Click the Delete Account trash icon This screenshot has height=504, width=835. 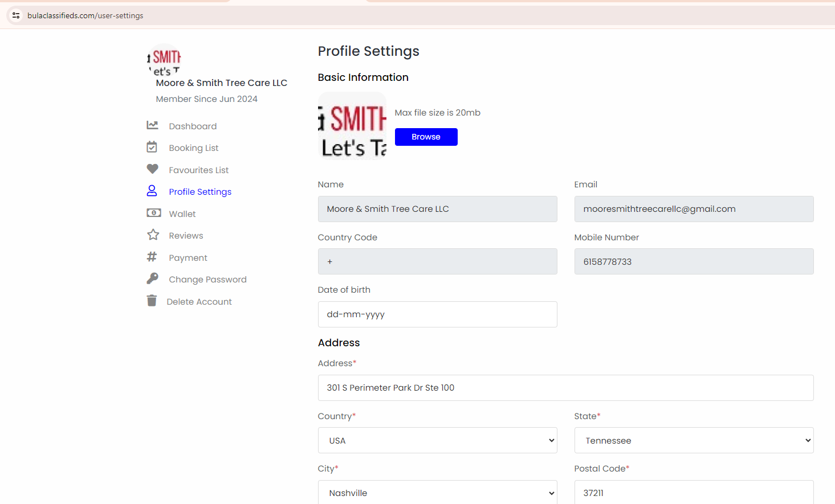152,301
